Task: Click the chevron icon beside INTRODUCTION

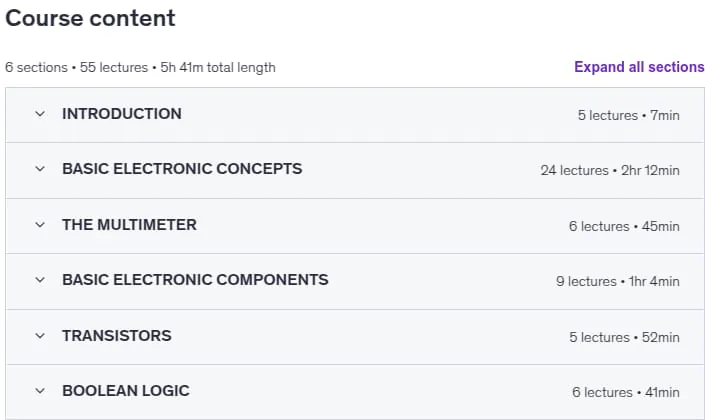Action: click(x=40, y=114)
